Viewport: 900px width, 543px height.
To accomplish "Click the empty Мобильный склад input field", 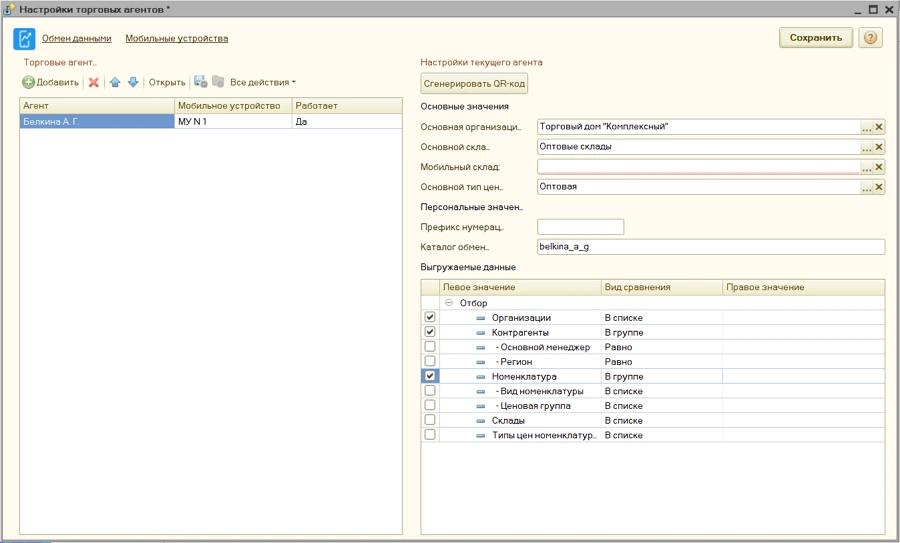I will click(699, 167).
